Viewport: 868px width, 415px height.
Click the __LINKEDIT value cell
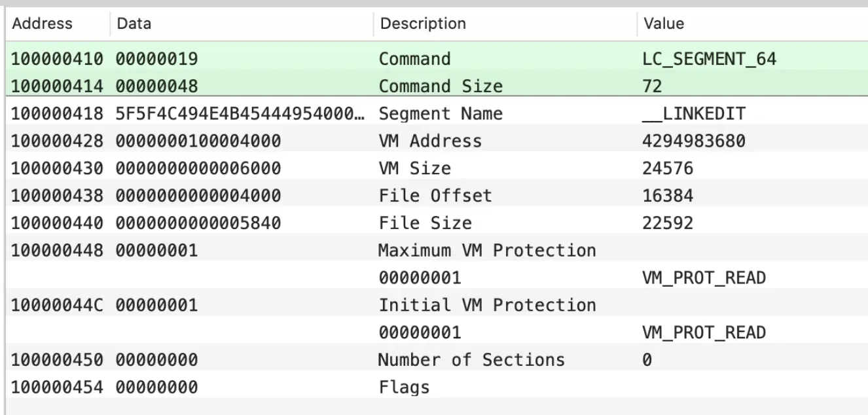click(x=695, y=114)
